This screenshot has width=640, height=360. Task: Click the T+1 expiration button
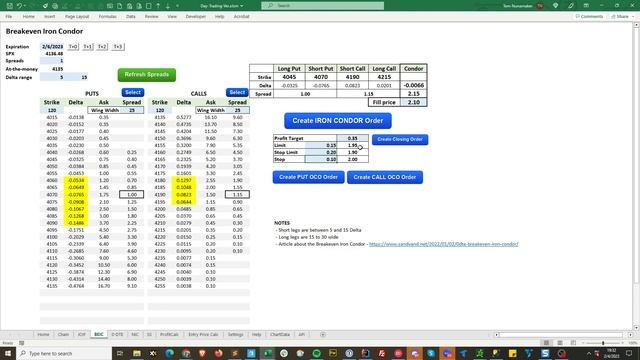click(88, 47)
